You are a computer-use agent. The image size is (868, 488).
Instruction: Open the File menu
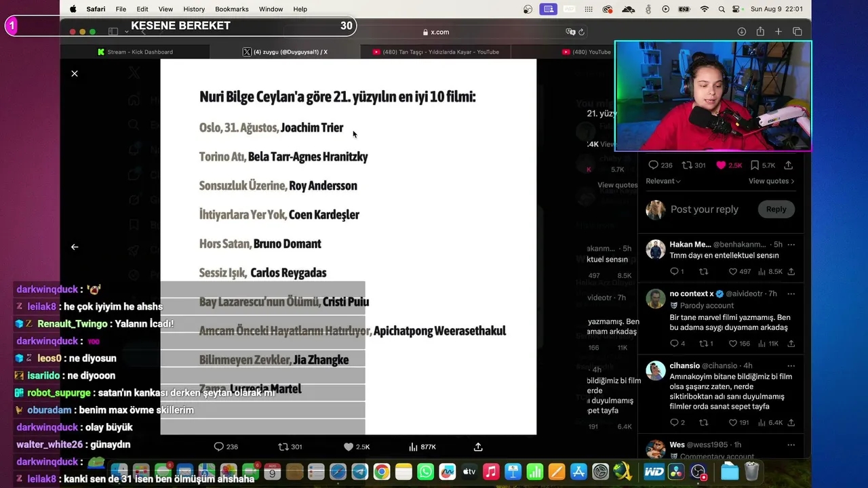tap(121, 9)
